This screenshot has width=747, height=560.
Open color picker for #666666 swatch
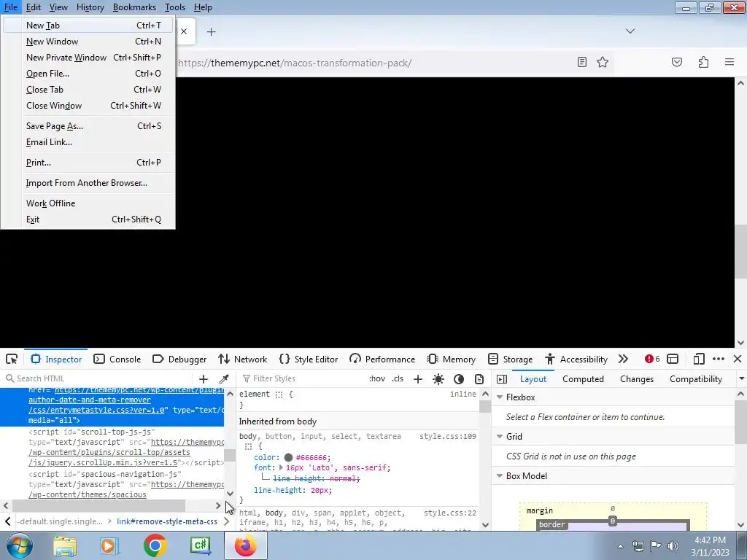288,458
